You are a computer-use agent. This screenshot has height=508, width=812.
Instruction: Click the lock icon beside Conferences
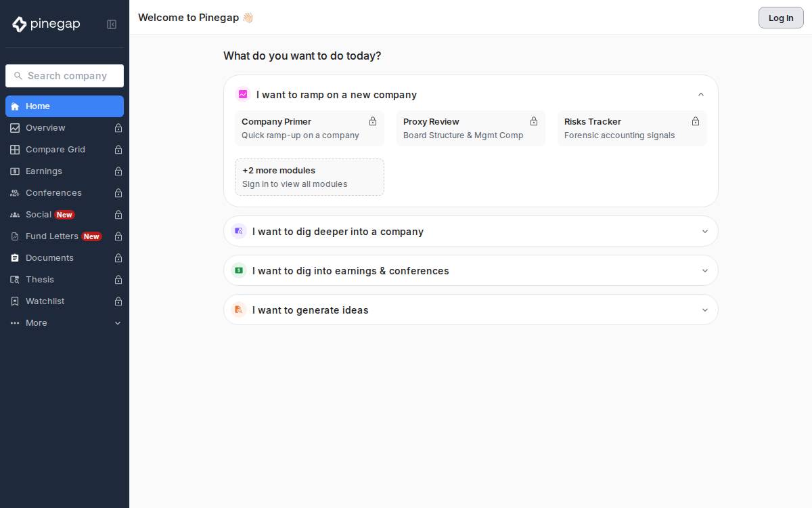pos(118,193)
